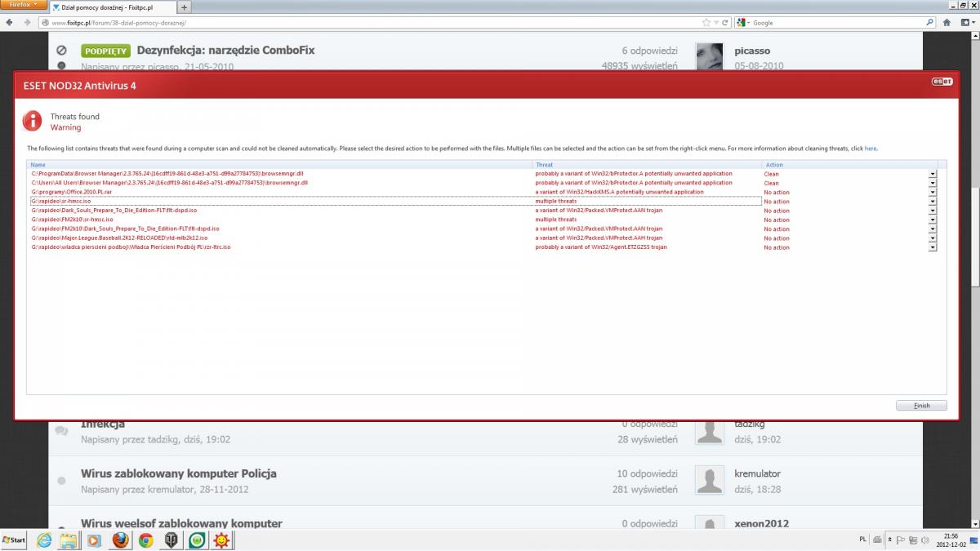
Task: Switch to Firefox via its taskbar icon
Action: [120, 540]
